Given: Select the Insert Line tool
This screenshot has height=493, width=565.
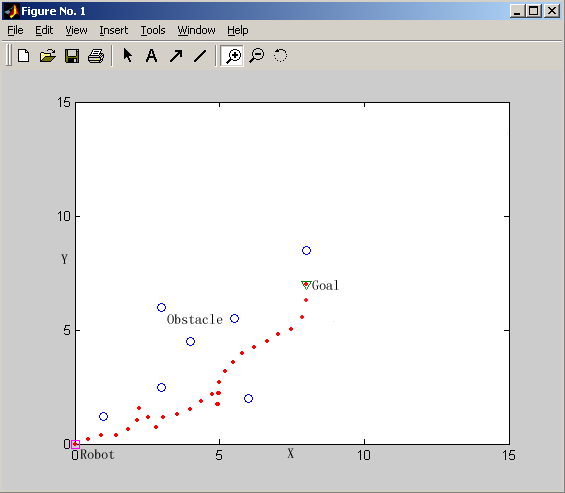Looking at the screenshot, I should click(x=200, y=56).
